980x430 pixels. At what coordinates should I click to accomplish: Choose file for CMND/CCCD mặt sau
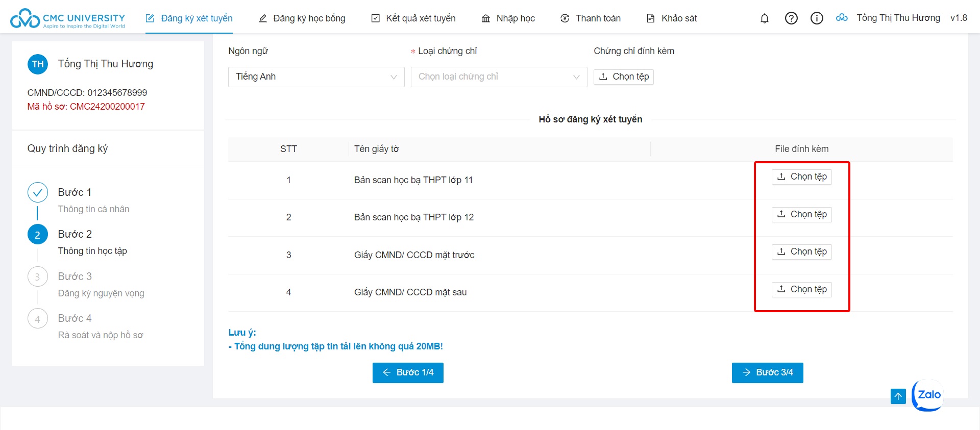[x=802, y=289]
